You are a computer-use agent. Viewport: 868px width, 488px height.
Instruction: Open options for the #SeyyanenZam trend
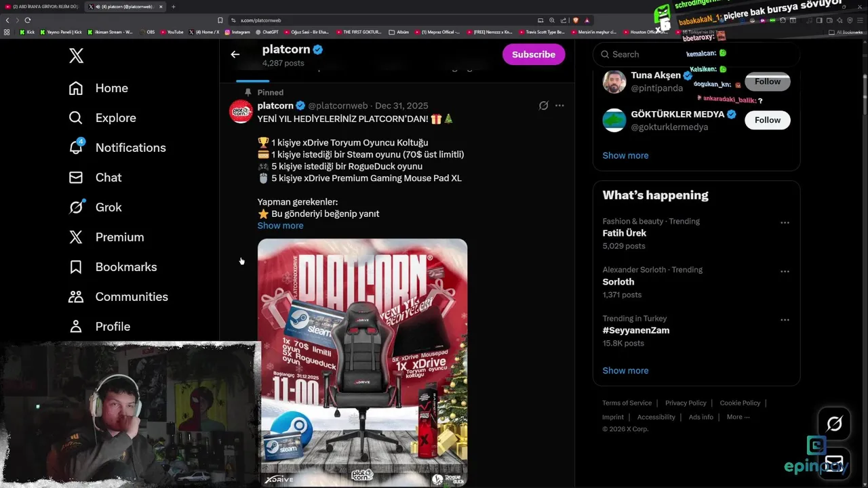click(x=785, y=320)
